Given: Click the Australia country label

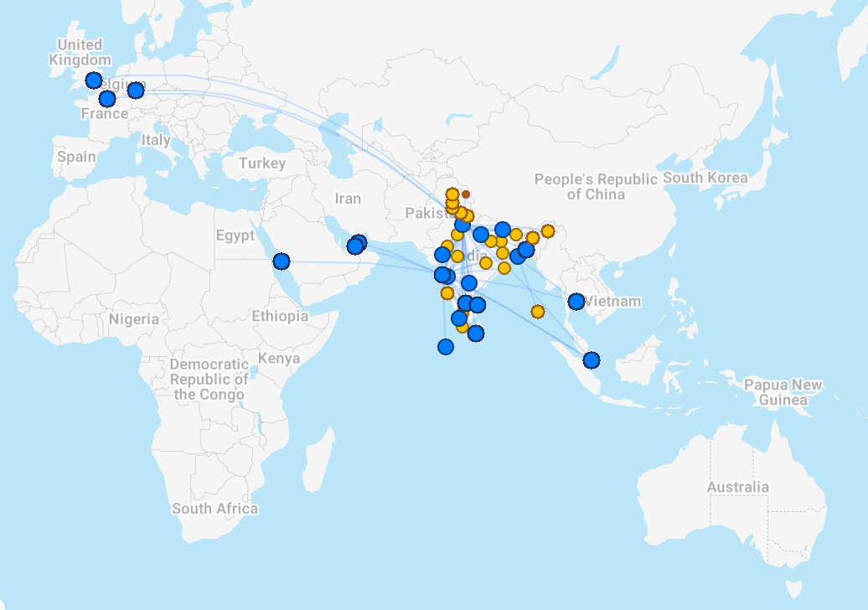Looking at the screenshot, I should point(737,487).
